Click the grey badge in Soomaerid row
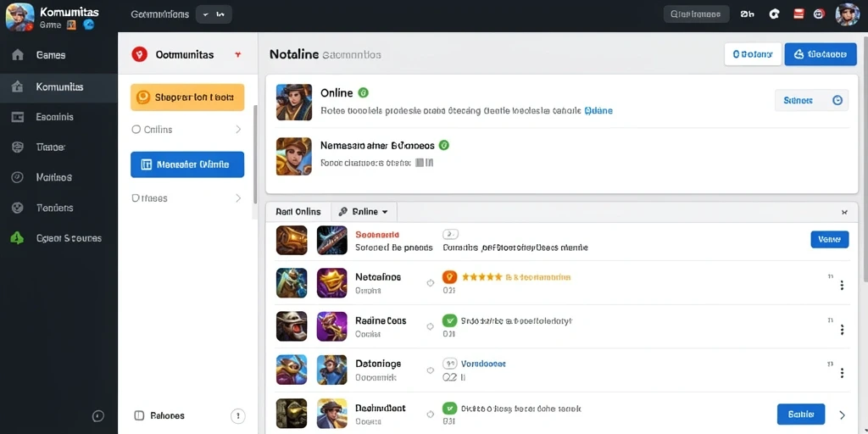Viewport: 868px width, 434px height. 450,234
